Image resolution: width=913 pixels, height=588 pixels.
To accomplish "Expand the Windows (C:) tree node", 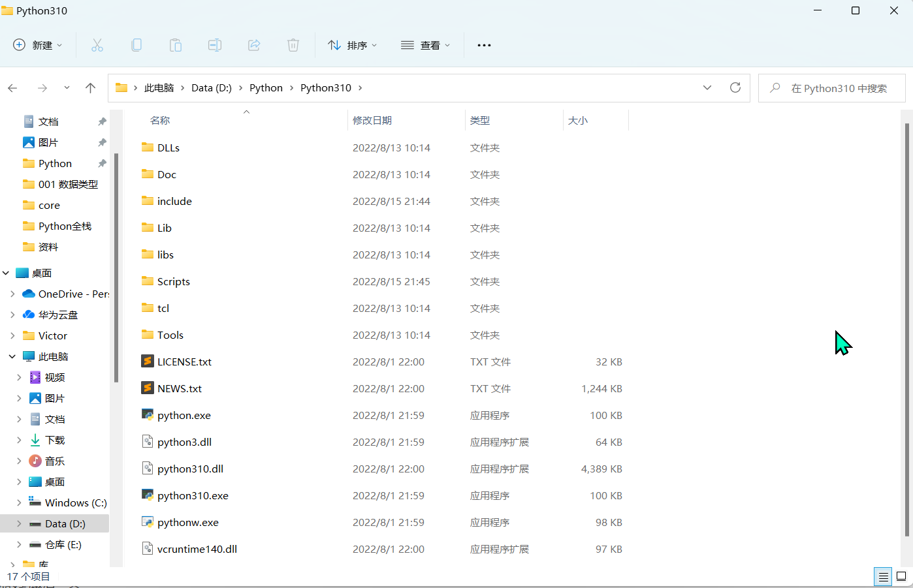I will [19, 503].
